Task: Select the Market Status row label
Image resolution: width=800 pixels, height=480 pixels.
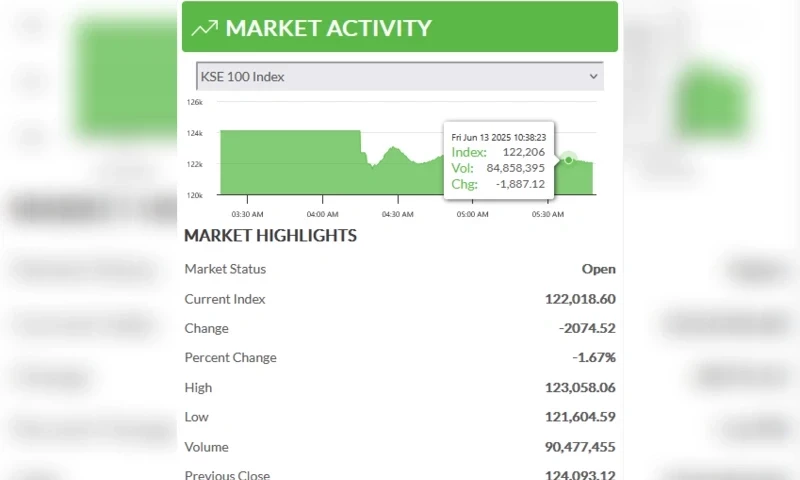Action: (x=225, y=269)
